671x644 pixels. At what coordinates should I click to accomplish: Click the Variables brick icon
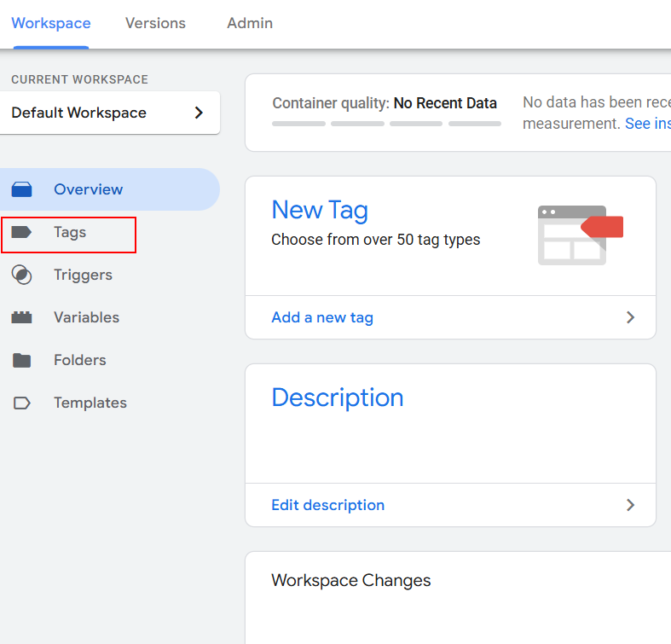click(22, 317)
